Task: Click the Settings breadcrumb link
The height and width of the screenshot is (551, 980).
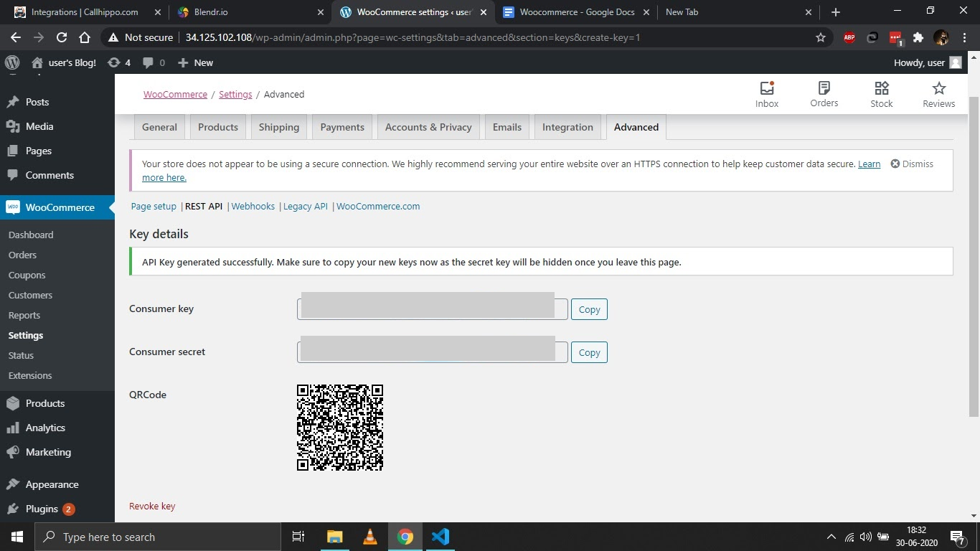Action: point(235,94)
